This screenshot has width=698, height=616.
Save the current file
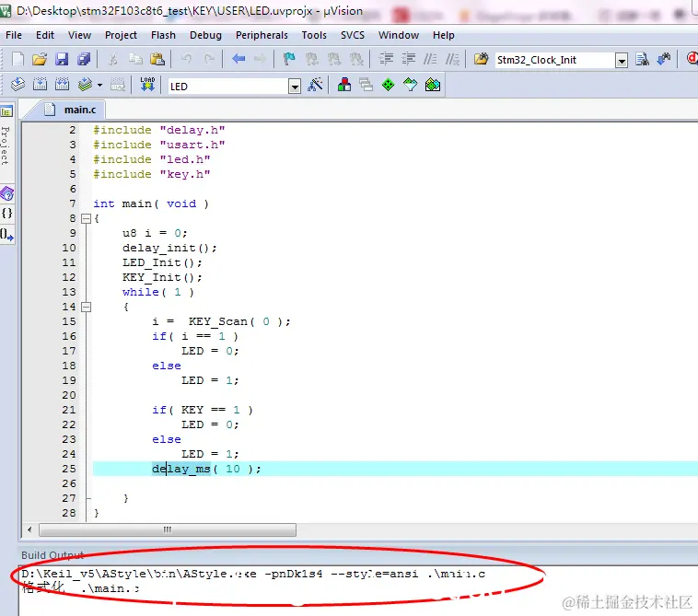pos(62,59)
